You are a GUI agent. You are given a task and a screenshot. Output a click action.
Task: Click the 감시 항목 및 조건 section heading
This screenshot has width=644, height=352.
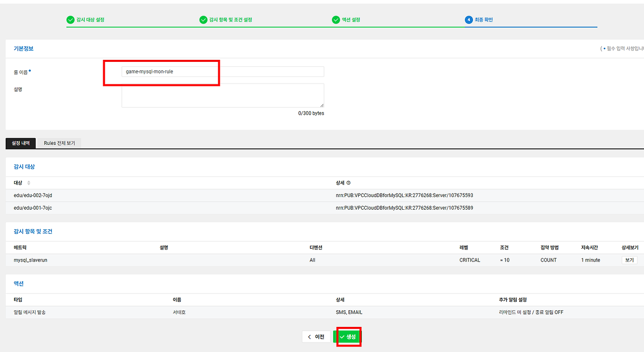point(33,232)
